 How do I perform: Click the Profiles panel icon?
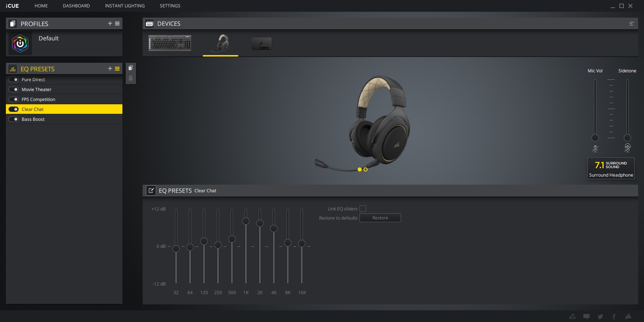[12, 23]
